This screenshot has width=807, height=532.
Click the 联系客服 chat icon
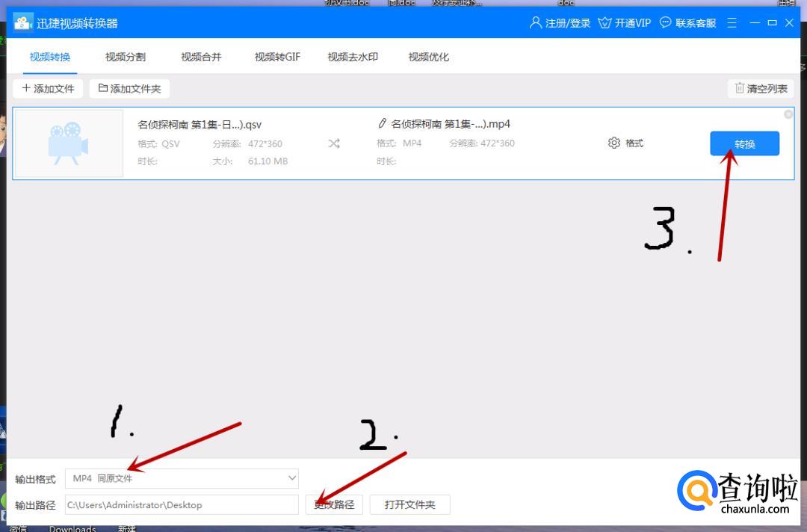coord(665,23)
